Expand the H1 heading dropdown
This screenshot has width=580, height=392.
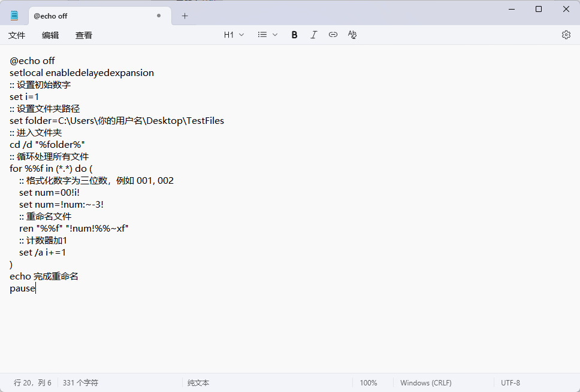pyautogui.click(x=234, y=35)
